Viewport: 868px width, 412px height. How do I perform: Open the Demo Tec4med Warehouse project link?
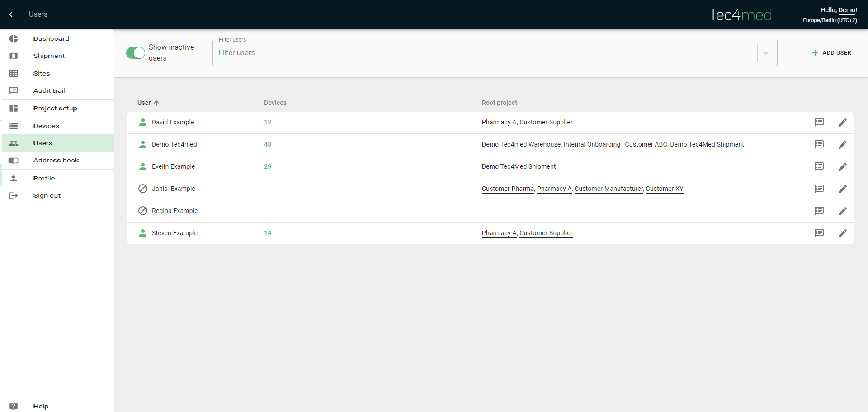pyautogui.click(x=521, y=145)
